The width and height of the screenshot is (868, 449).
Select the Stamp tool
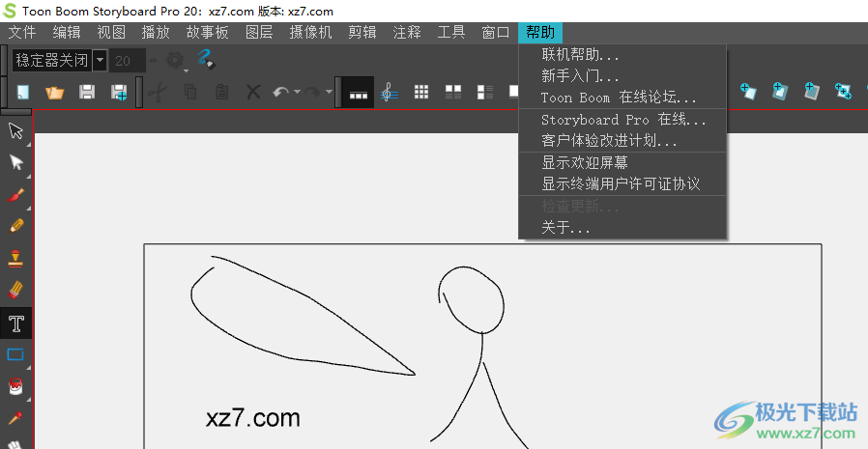15,258
